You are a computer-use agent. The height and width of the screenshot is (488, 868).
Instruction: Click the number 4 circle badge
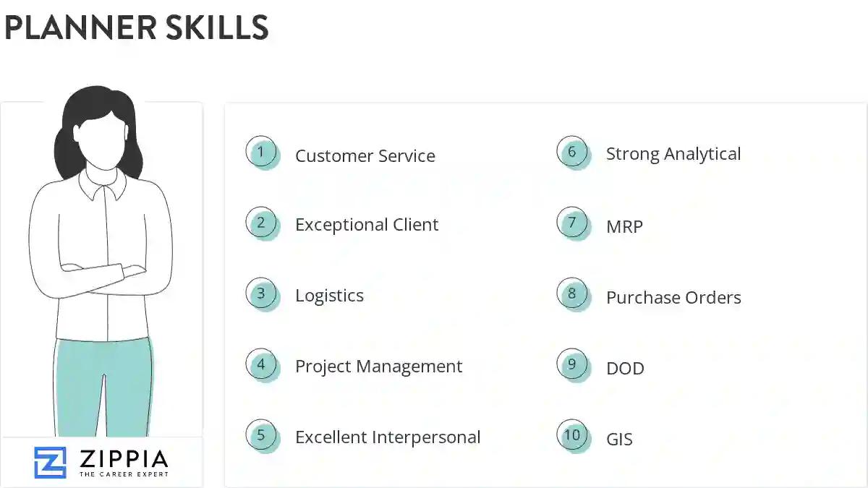262,365
